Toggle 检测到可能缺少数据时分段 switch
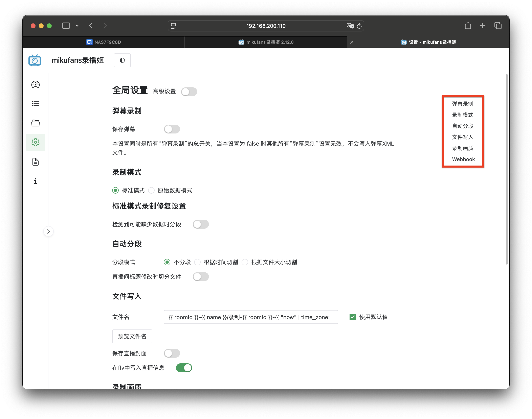This screenshot has height=419, width=532. click(201, 224)
